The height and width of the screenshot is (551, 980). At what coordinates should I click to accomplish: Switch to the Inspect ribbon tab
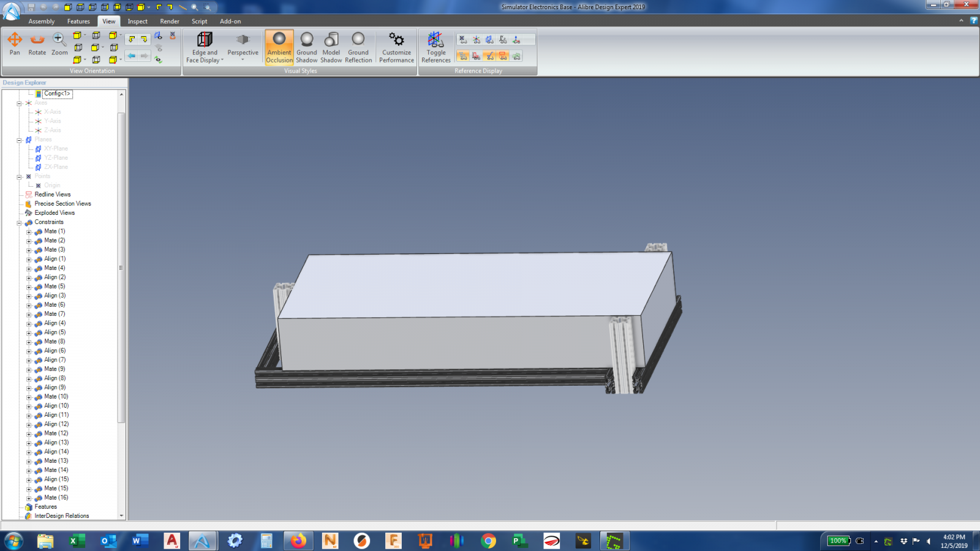138,21
